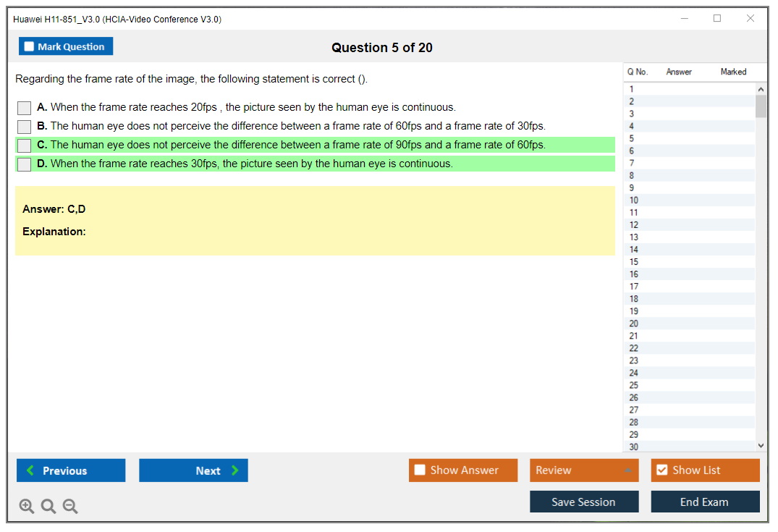The height and width of the screenshot is (532, 778).
Task: Select question 20 in the question list
Action: (634, 324)
